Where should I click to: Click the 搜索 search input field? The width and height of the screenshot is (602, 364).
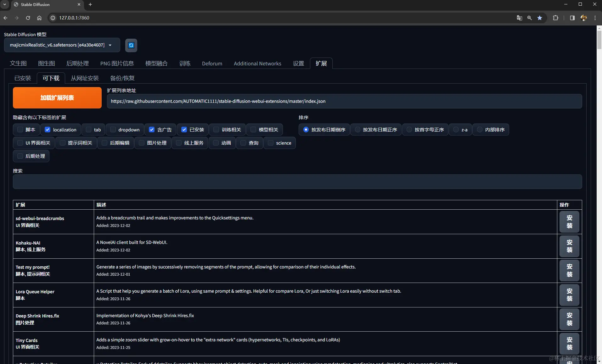[x=297, y=182]
